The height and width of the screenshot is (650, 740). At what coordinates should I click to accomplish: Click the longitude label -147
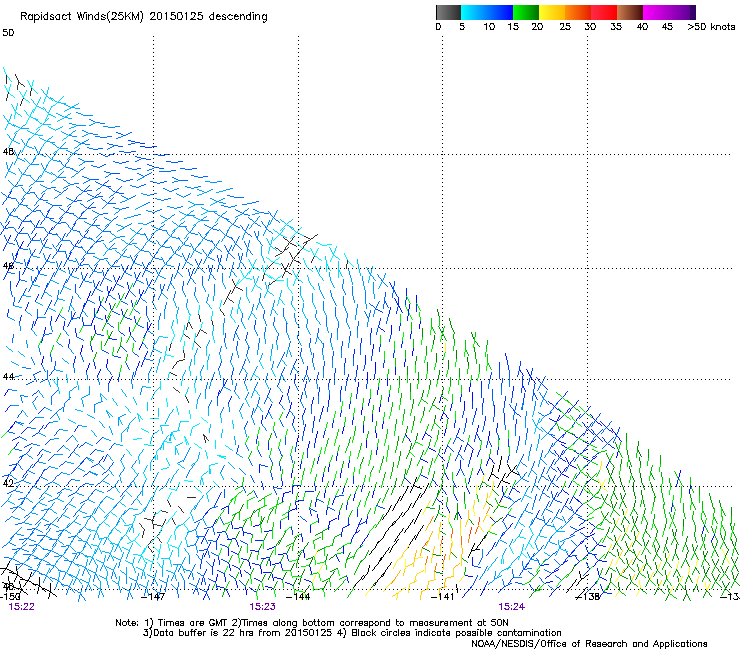click(153, 597)
